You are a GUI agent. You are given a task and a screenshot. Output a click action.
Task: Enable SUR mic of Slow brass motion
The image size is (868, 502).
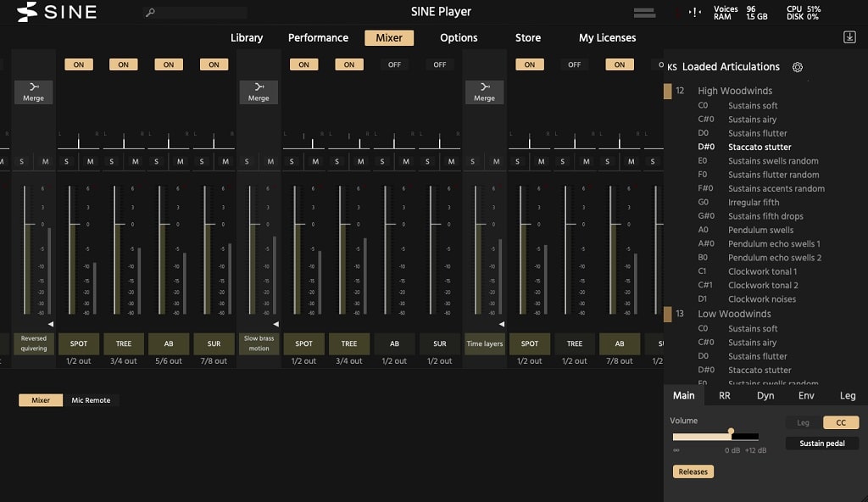tap(440, 64)
